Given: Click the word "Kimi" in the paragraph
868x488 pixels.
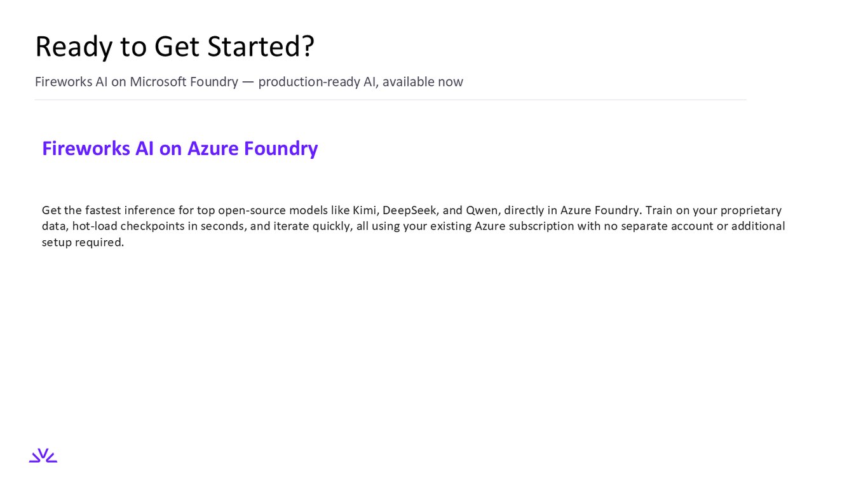Looking at the screenshot, I should 365,210.
